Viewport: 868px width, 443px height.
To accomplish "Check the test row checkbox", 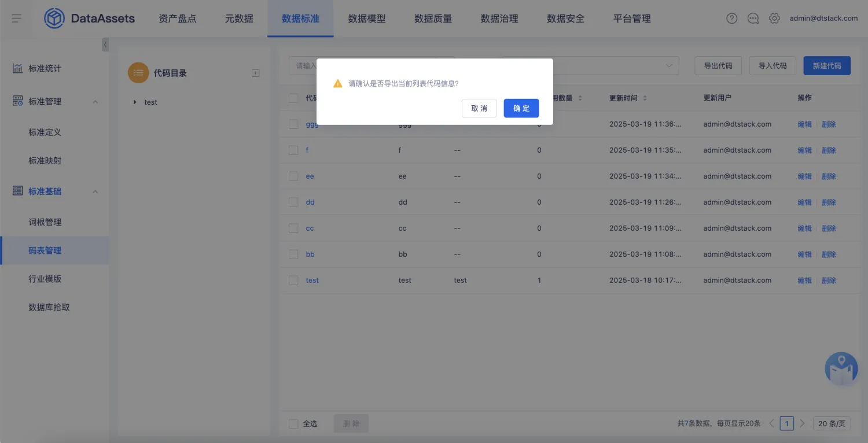I will click(x=293, y=280).
